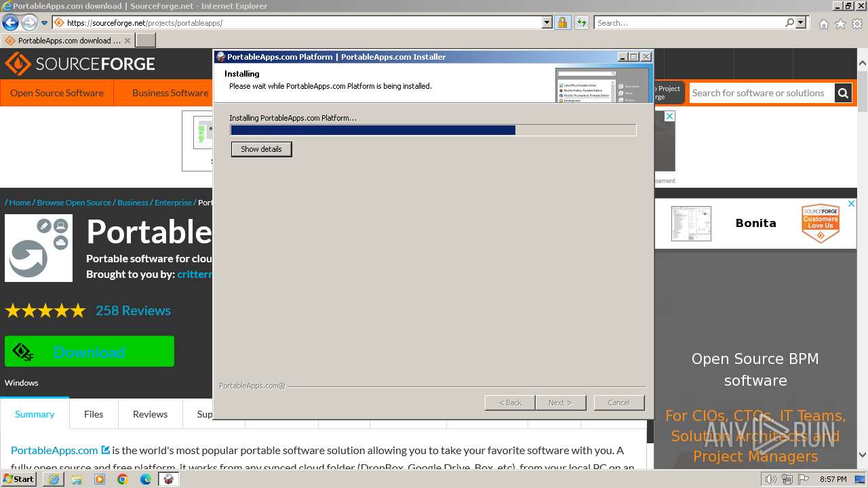Open Internet Explorer from the taskbar
The image size is (868, 488).
[x=54, y=479]
